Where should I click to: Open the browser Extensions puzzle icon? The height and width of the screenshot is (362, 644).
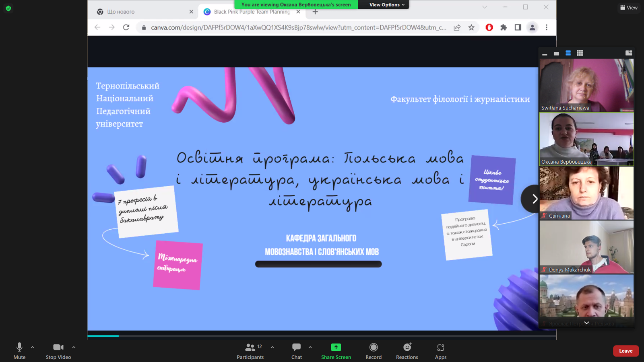point(504,27)
